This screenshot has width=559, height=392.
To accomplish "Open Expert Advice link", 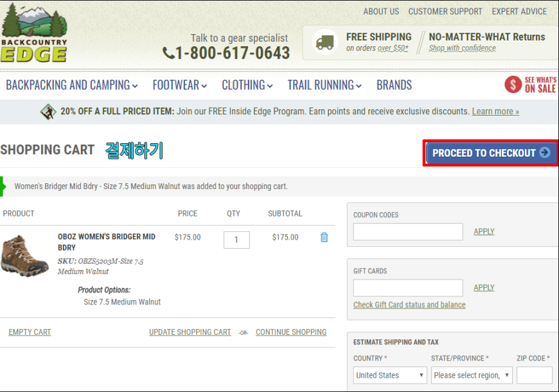I will click(519, 12).
